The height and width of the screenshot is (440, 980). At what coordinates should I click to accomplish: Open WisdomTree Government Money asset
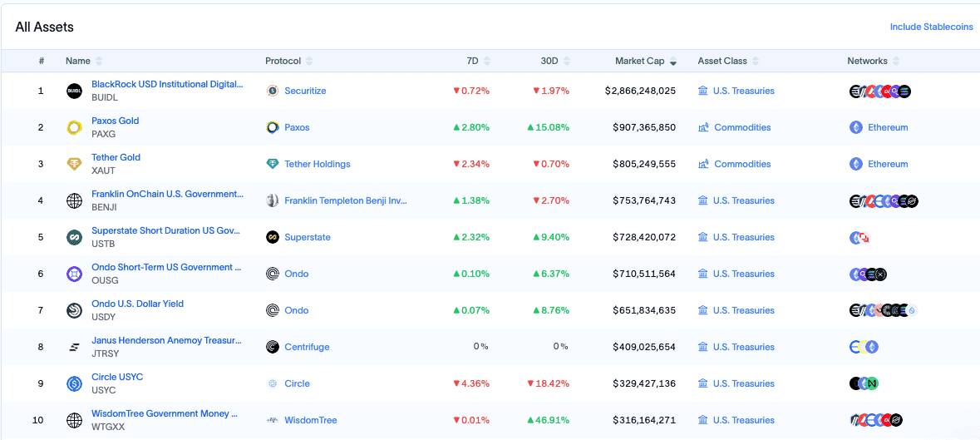(x=165, y=413)
